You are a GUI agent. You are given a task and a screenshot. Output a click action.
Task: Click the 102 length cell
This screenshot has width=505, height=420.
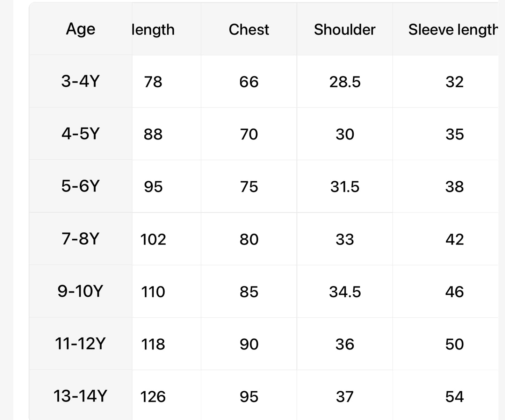(153, 240)
